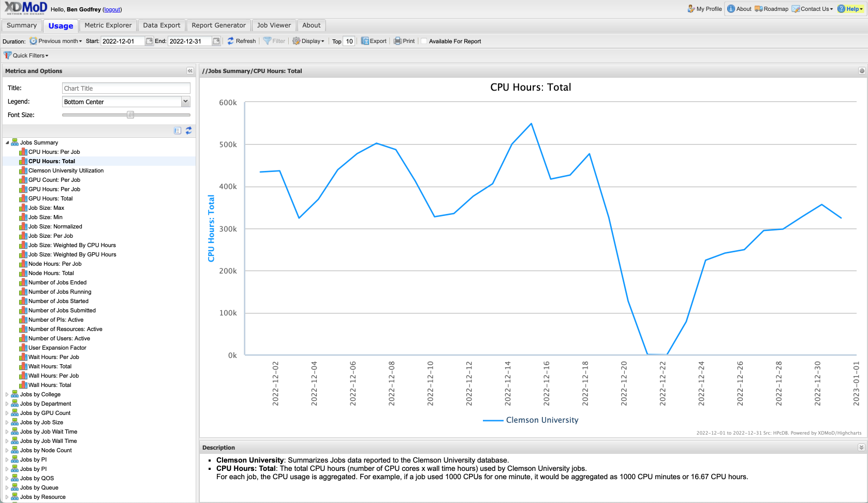Screen dimensions: 868x503
Task: Click the greyed Filter funnel icon
Action: tap(267, 41)
